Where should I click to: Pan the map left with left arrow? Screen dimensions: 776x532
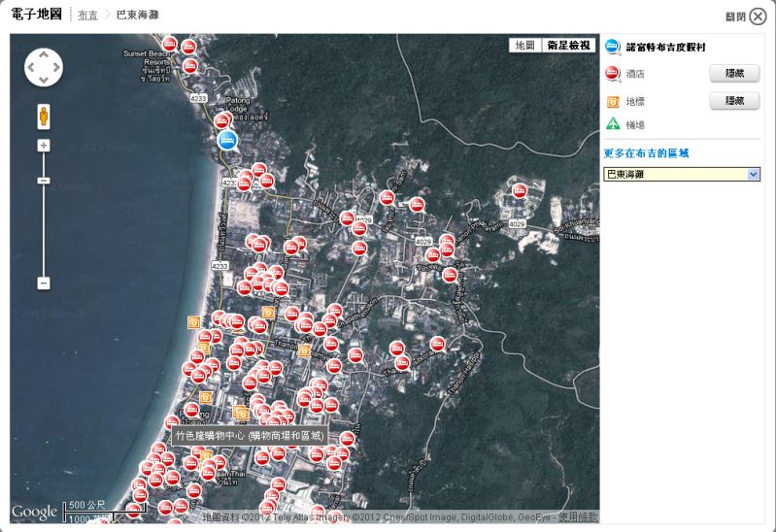pyautogui.click(x=31, y=67)
